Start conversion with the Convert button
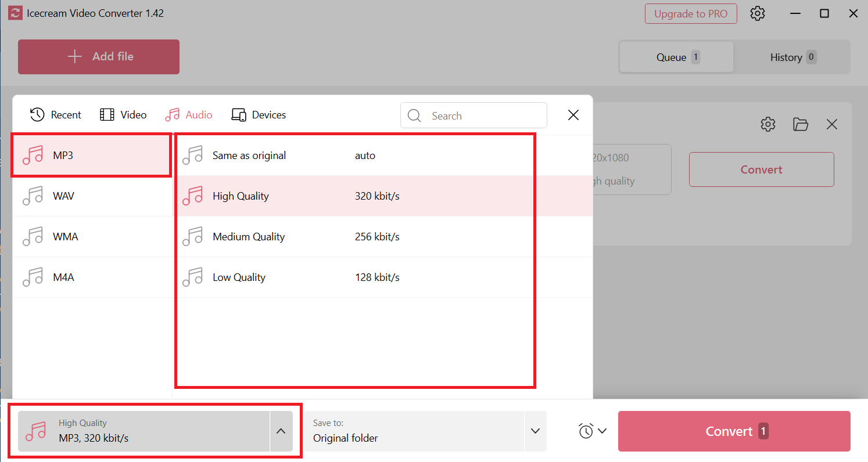The image size is (868, 462). [734, 431]
